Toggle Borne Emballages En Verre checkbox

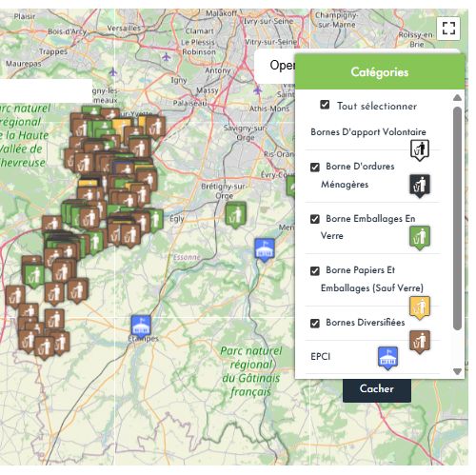[315, 219]
